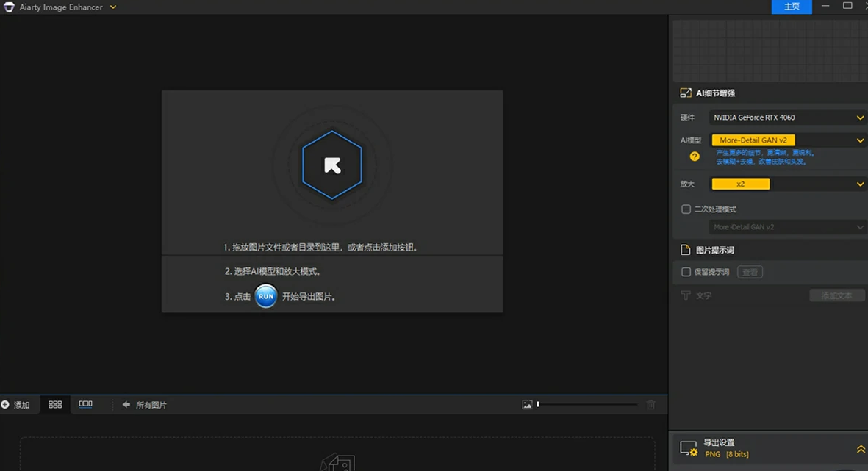Viewport: 868px width, 471px height.
Task: Click the 主页 home tab
Action: point(792,7)
